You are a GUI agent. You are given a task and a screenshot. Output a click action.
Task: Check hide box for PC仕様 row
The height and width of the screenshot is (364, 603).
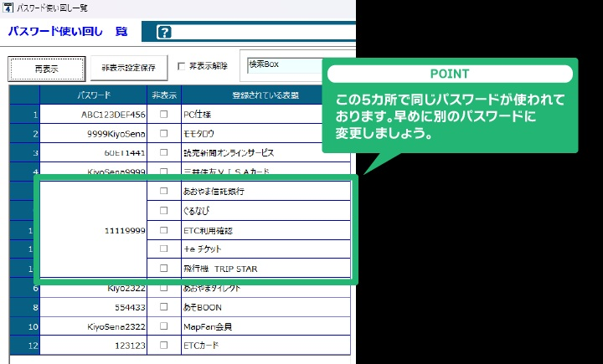click(164, 114)
